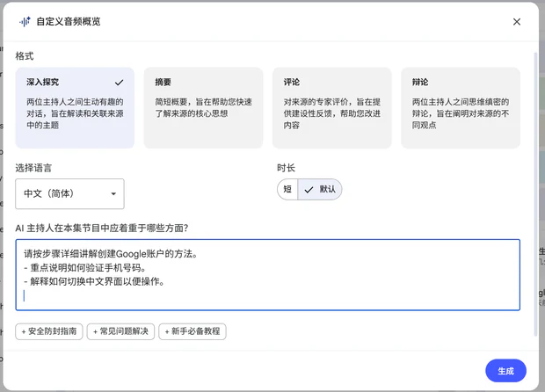This screenshot has height=392, width=545.
Task: Add the 常见问题解决 suggestion chip
Action: [120, 331]
